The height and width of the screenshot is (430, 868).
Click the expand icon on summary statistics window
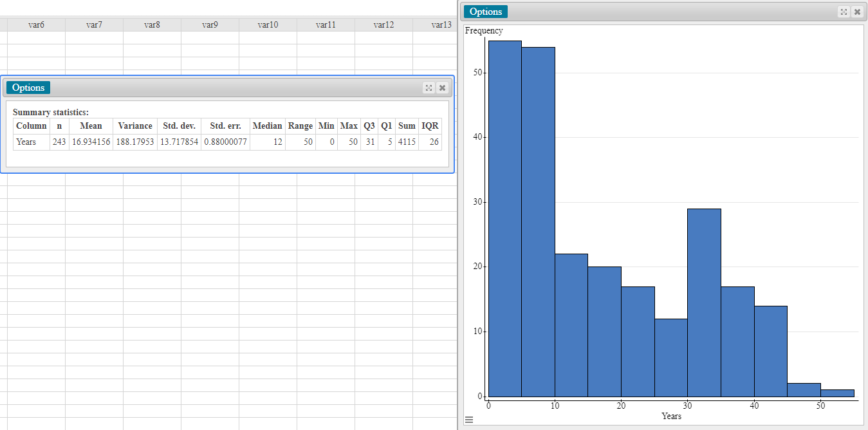429,88
